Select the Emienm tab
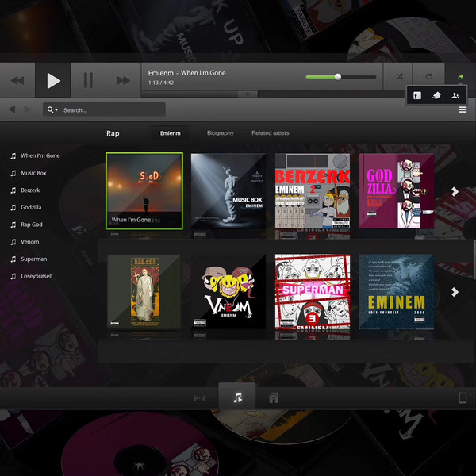The image size is (476, 476). click(171, 133)
